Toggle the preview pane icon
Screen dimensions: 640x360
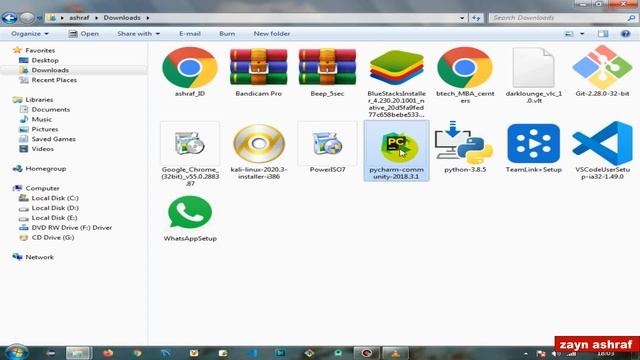click(x=603, y=34)
